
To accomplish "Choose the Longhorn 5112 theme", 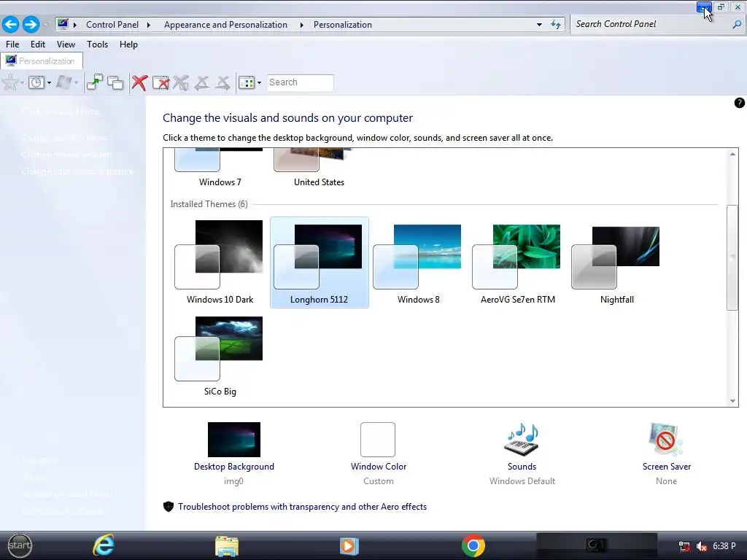I will point(320,262).
